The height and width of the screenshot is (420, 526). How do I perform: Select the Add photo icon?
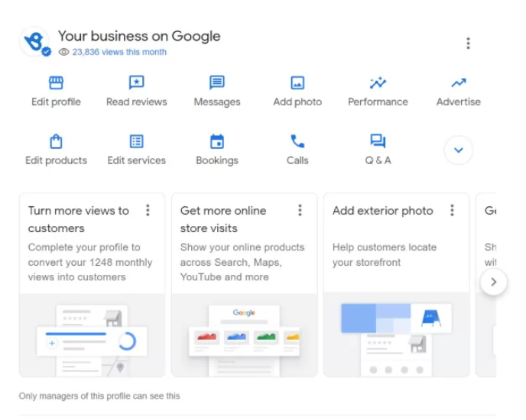click(x=297, y=82)
